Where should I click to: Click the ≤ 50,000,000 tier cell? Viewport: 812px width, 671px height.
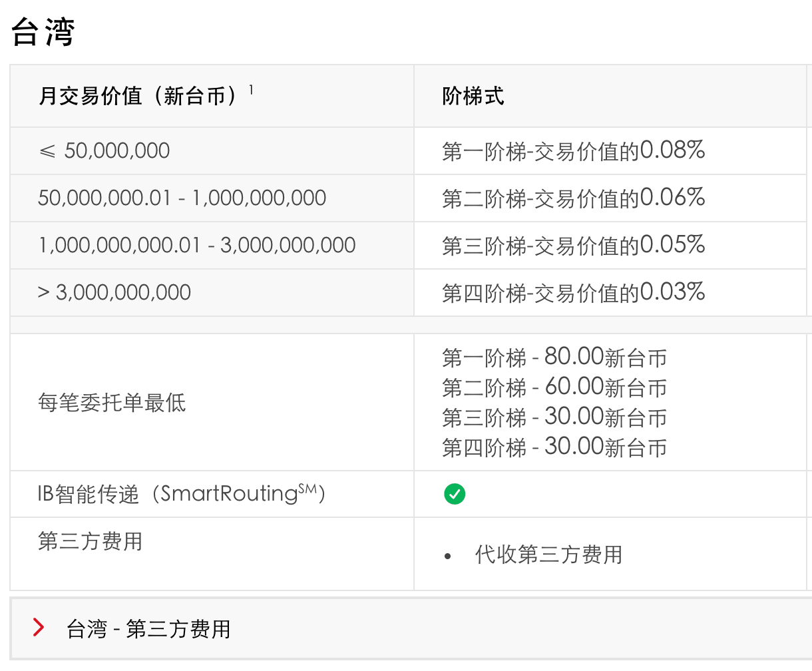[104, 151]
